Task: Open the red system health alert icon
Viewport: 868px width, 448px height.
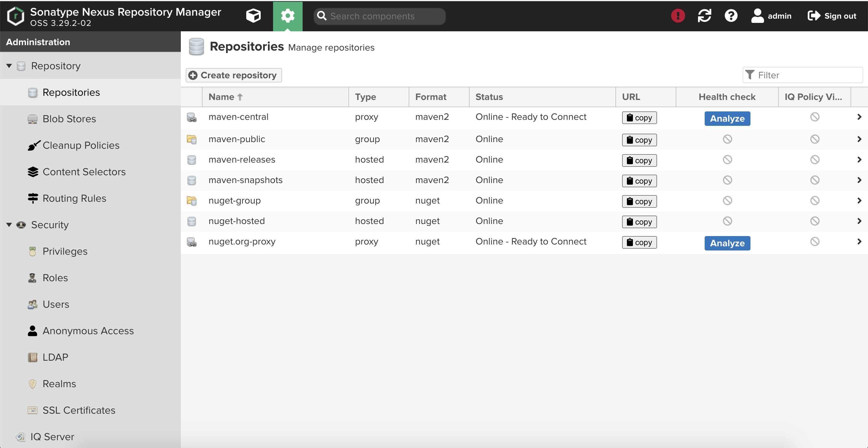Action: (x=678, y=16)
